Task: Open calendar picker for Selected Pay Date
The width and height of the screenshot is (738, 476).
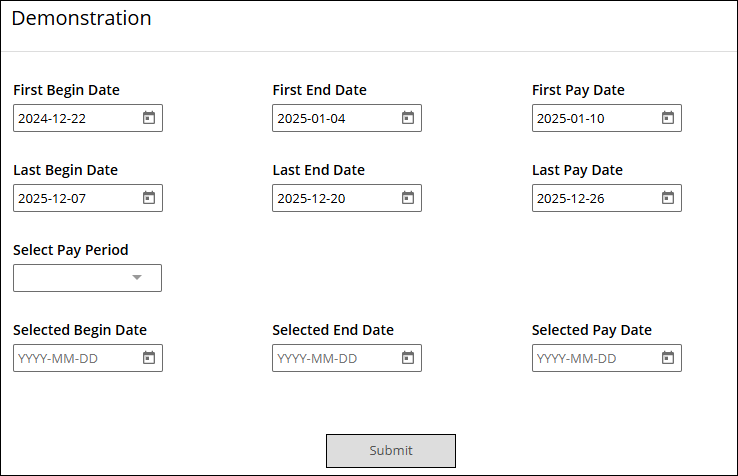Action: pyautogui.click(x=667, y=358)
